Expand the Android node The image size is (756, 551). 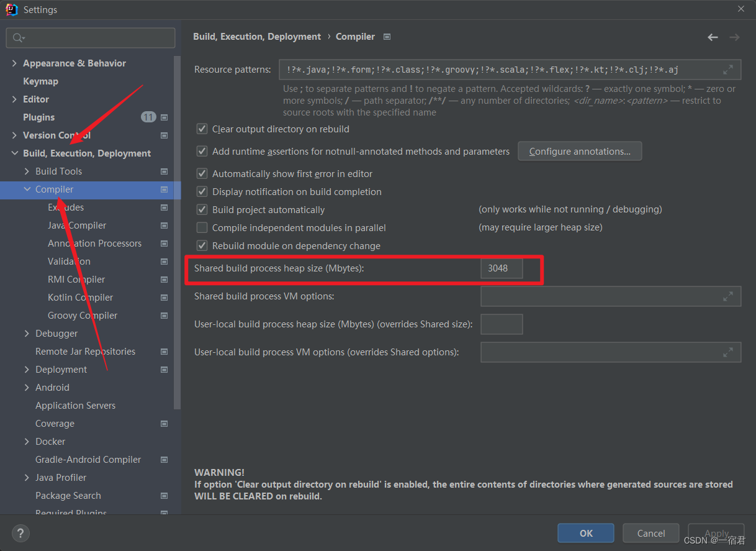pos(27,388)
